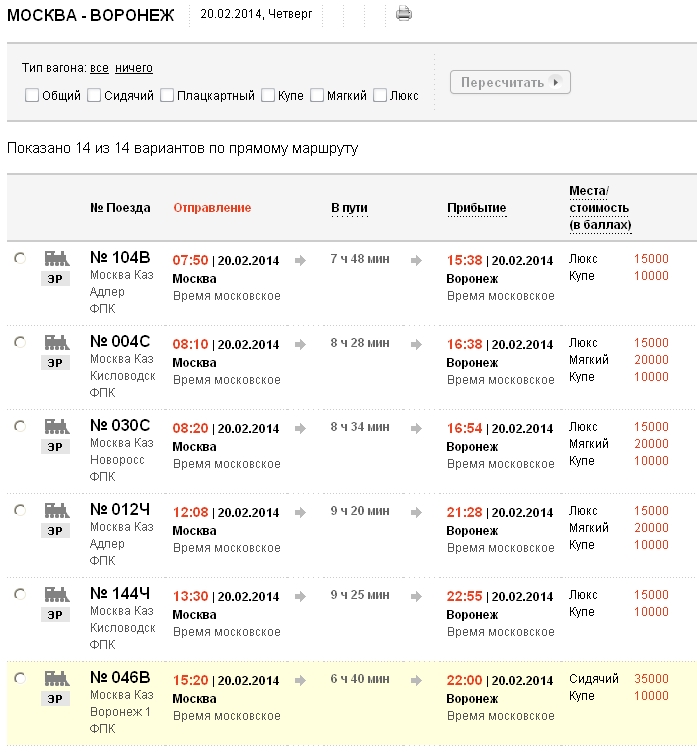Select radio button for train 104В
697x752 pixels.
20,258
